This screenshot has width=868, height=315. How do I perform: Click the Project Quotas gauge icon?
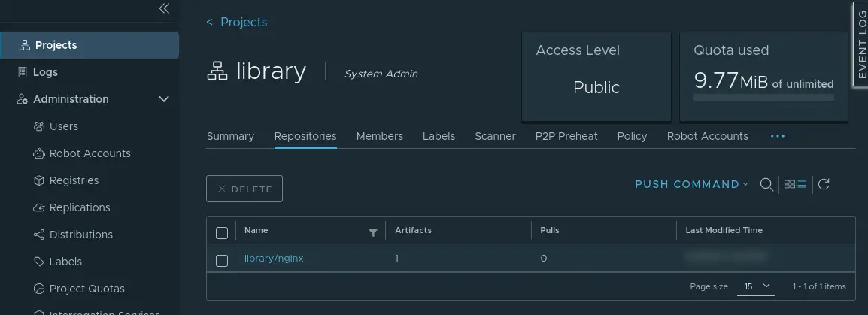coord(39,289)
